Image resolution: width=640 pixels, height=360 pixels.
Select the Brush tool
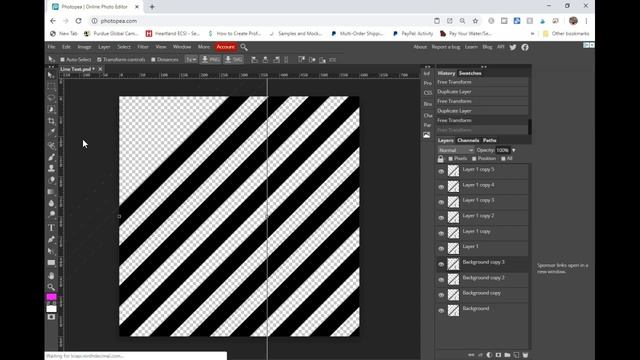(51, 157)
